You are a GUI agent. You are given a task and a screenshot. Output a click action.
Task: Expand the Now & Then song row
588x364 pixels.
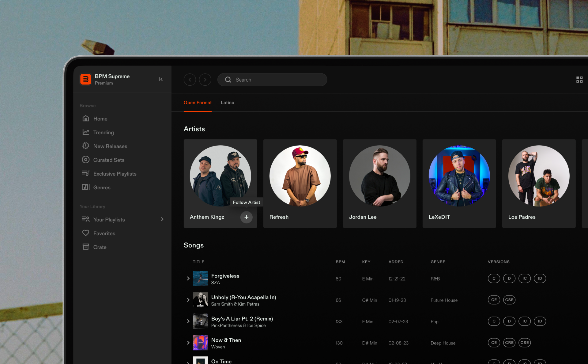coord(188,343)
